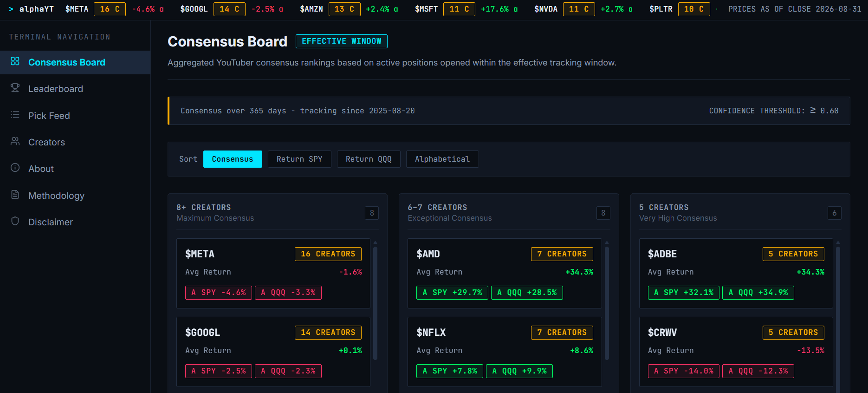Viewport: 868px width, 393px height.
Task: Pick $NVDA from the ticker bar
Action: (546, 9)
